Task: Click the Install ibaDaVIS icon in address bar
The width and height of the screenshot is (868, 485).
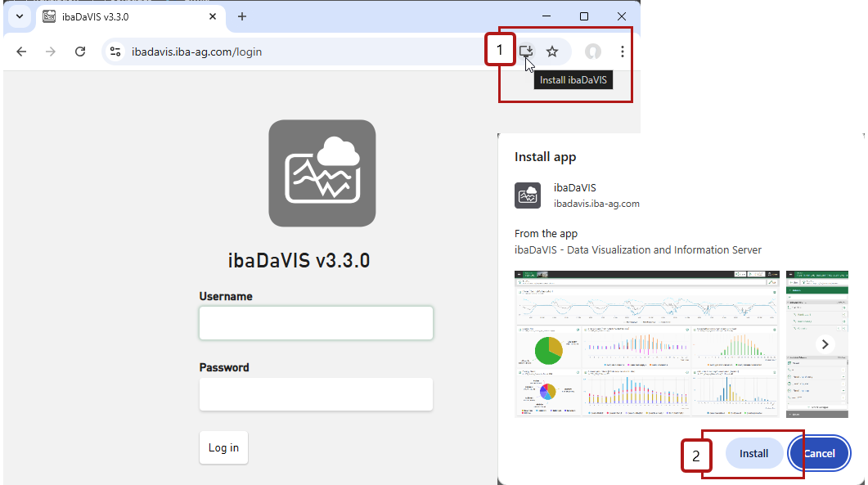Action: [x=526, y=52]
